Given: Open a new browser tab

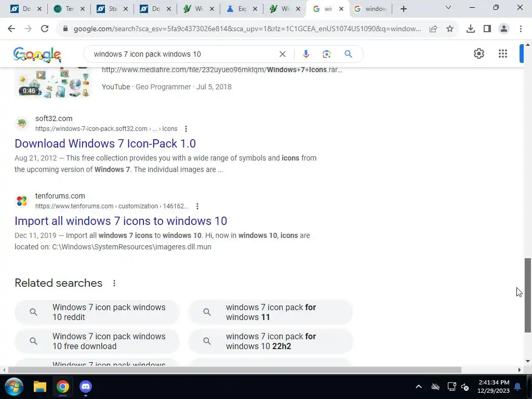Looking at the screenshot, I should 403,9.
